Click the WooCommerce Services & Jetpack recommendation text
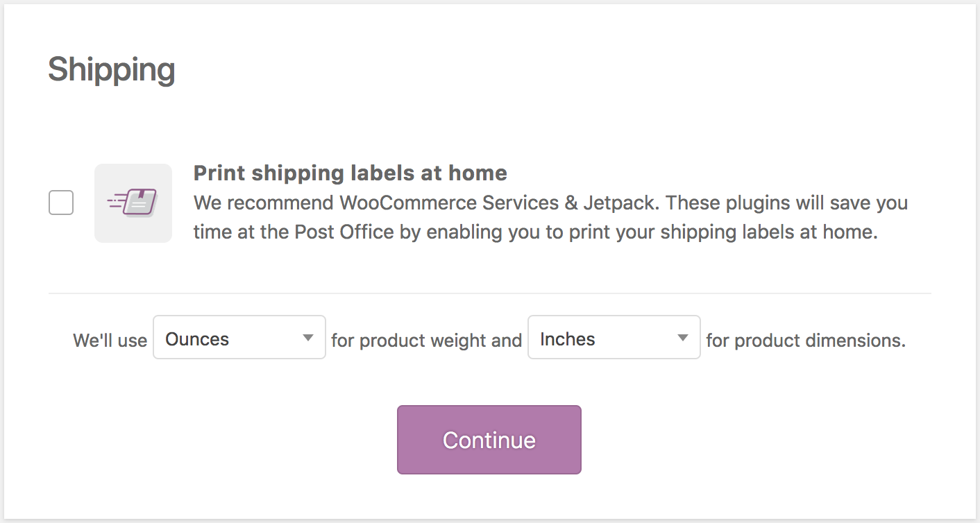980x523 pixels. [x=550, y=218]
